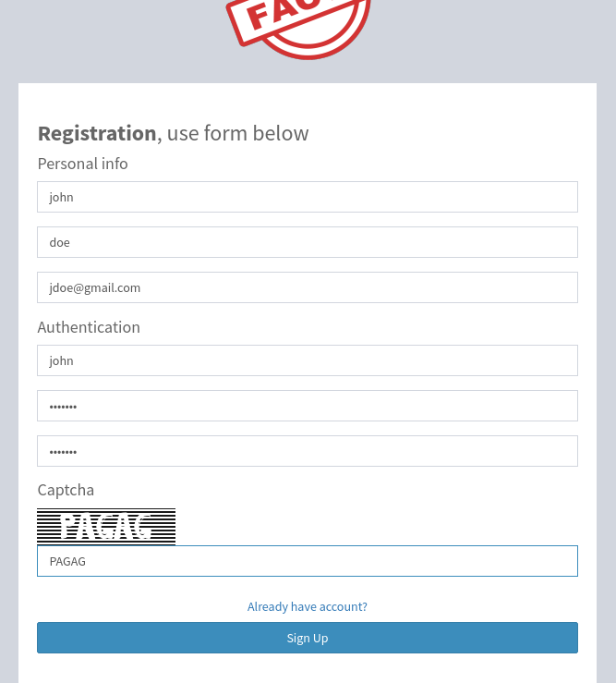The width and height of the screenshot is (616, 683).
Task: Focus the first name field containing john
Action: coord(308,197)
